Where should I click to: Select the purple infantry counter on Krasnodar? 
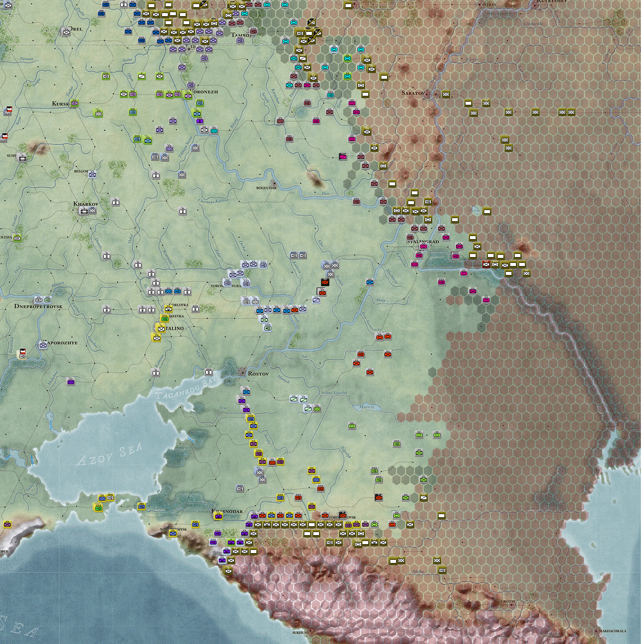218,516
